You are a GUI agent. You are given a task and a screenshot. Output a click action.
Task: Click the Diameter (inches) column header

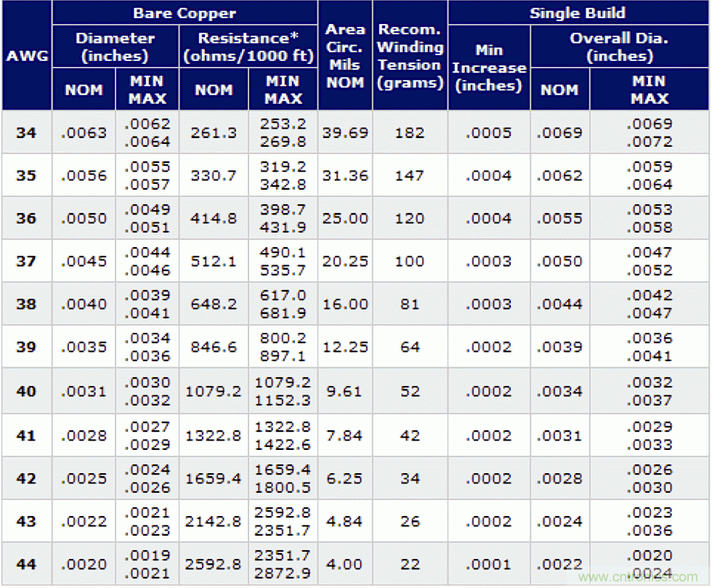(x=115, y=47)
